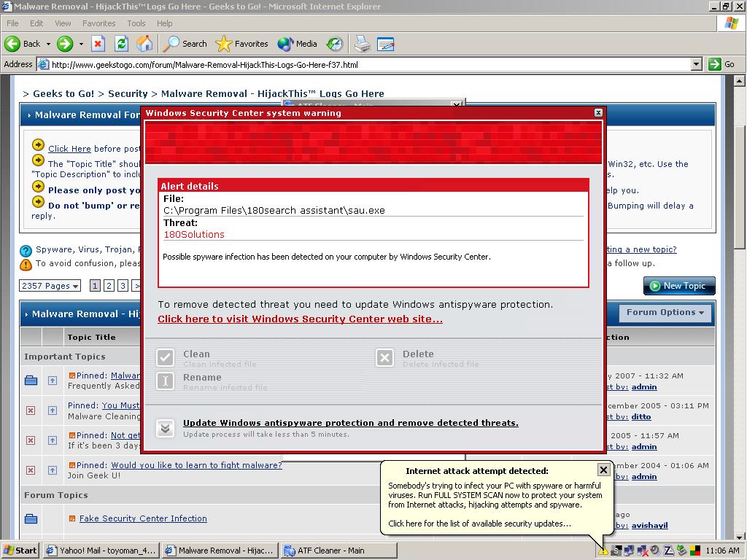
Task: Open the Tools menu
Action: (x=136, y=23)
